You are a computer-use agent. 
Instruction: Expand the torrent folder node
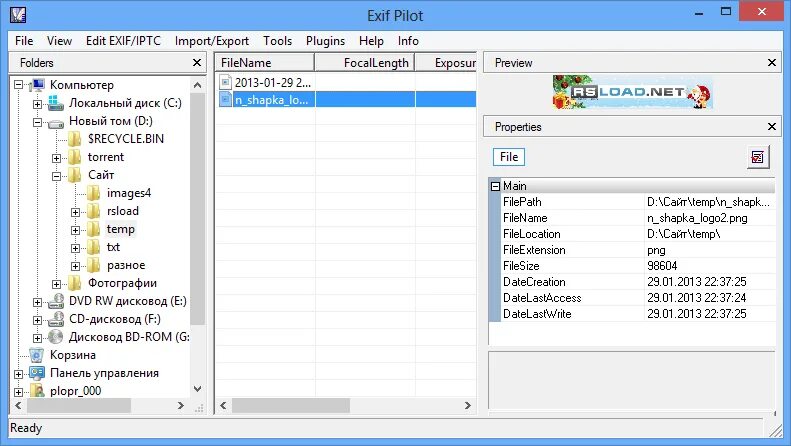click(56, 158)
